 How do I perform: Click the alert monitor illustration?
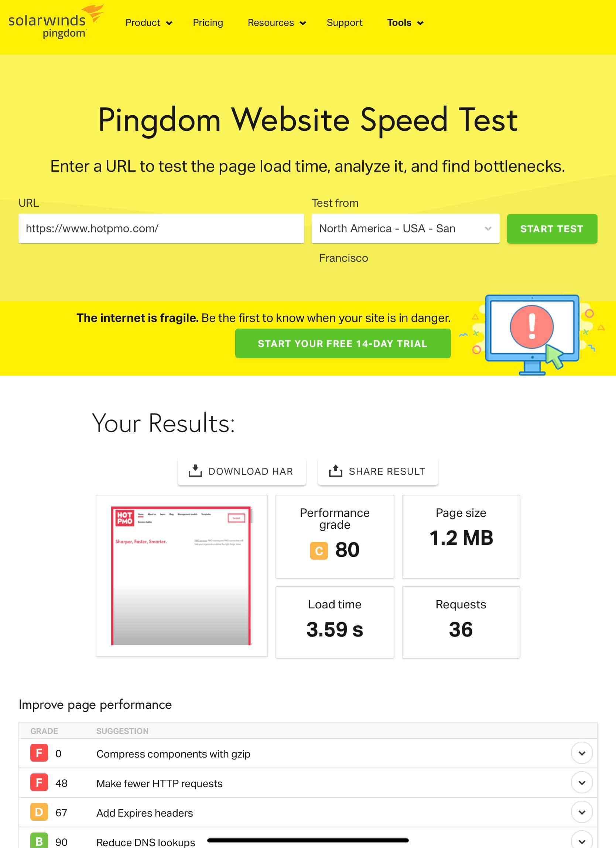coord(531,334)
